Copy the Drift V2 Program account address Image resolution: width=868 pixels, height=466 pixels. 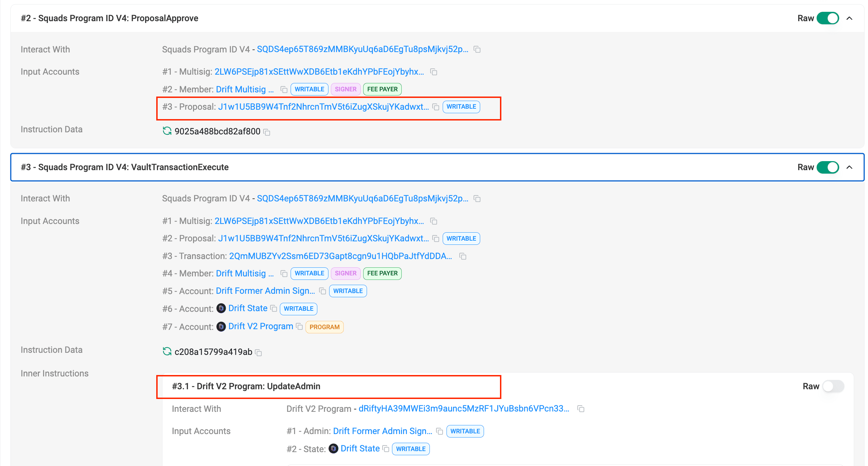click(299, 326)
